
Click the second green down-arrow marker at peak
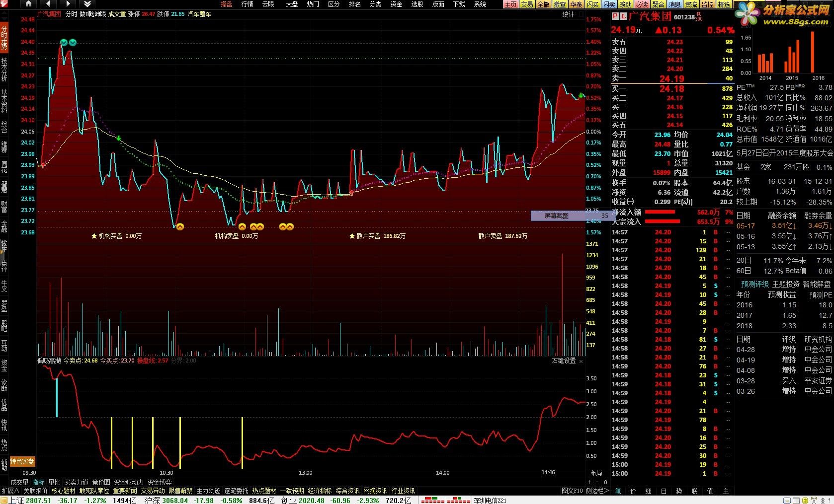click(x=73, y=42)
